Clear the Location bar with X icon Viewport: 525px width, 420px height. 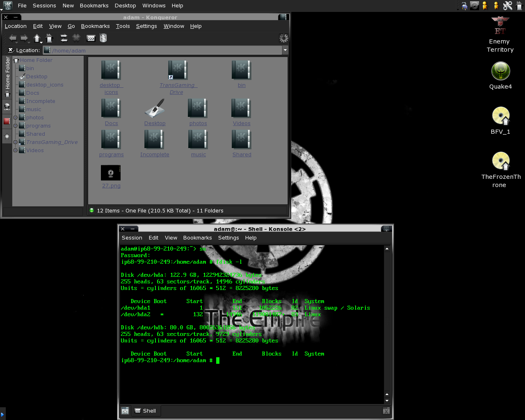(11, 50)
